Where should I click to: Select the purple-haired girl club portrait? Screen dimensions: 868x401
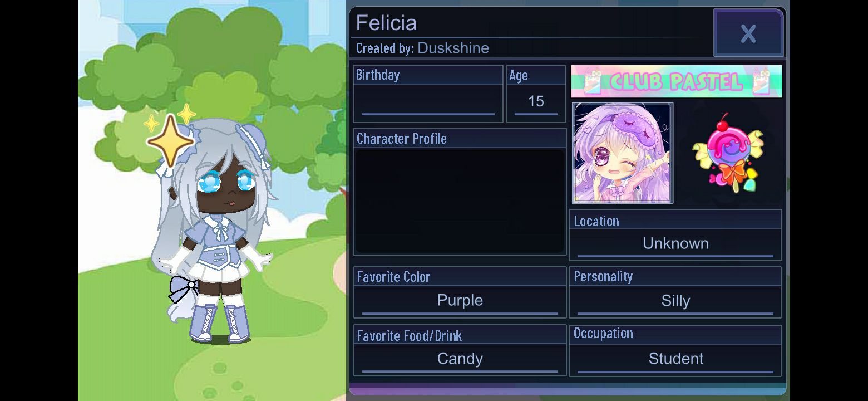pos(623,153)
